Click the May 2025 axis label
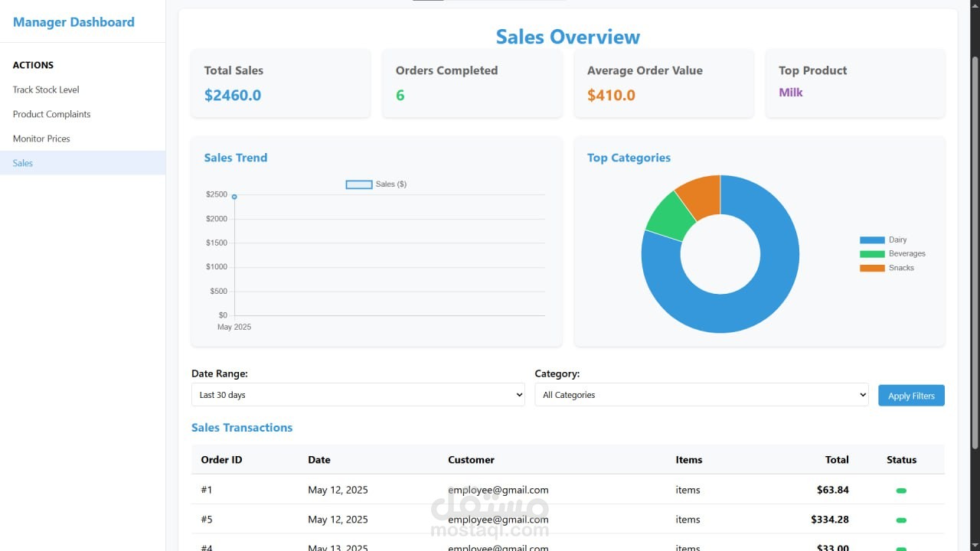980x551 pixels. (x=234, y=327)
